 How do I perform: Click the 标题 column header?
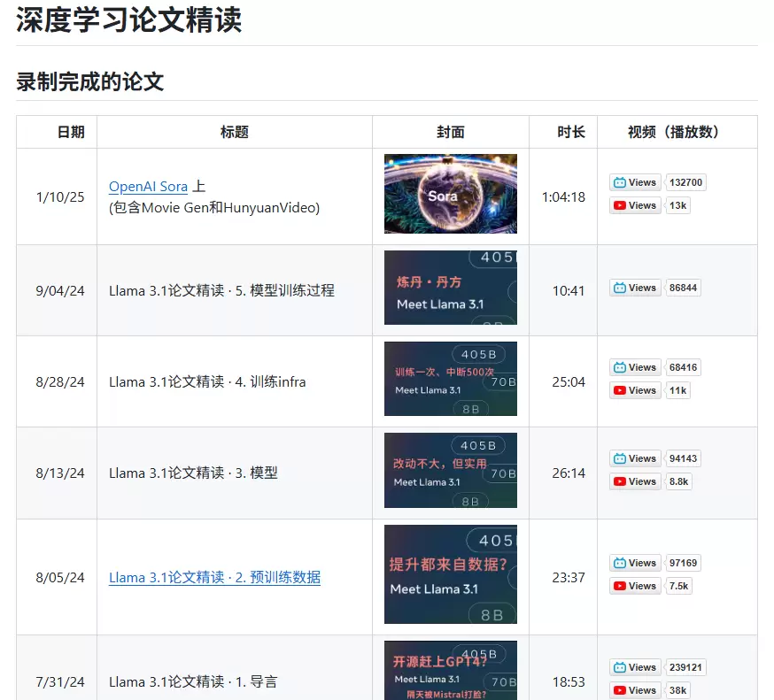(x=235, y=132)
